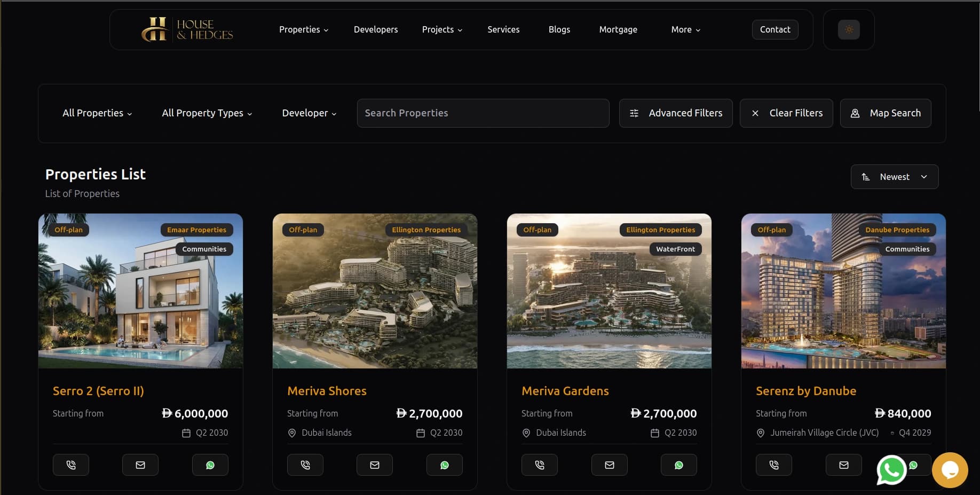Screen dimensions: 980x495
Task: Call Serro 2 via the phone icon
Action: (70, 465)
